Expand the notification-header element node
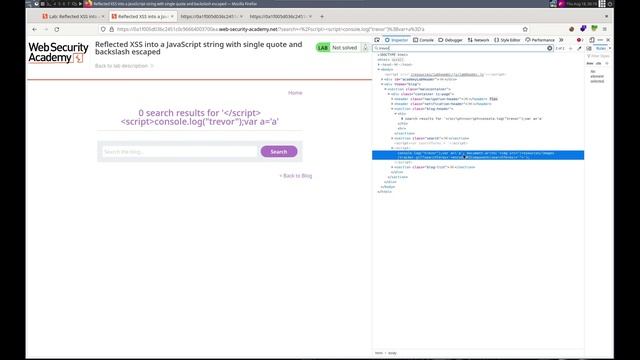 coord(392,104)
